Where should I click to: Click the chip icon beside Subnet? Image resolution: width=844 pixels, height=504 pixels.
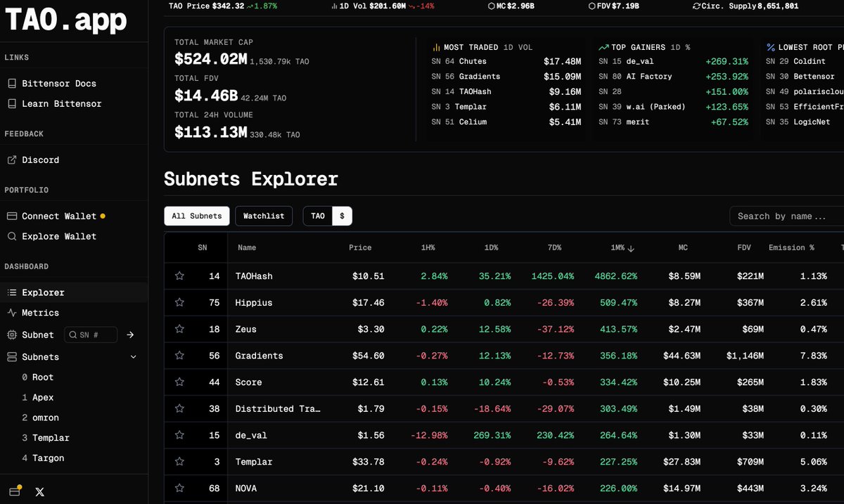tap(12, 335)
